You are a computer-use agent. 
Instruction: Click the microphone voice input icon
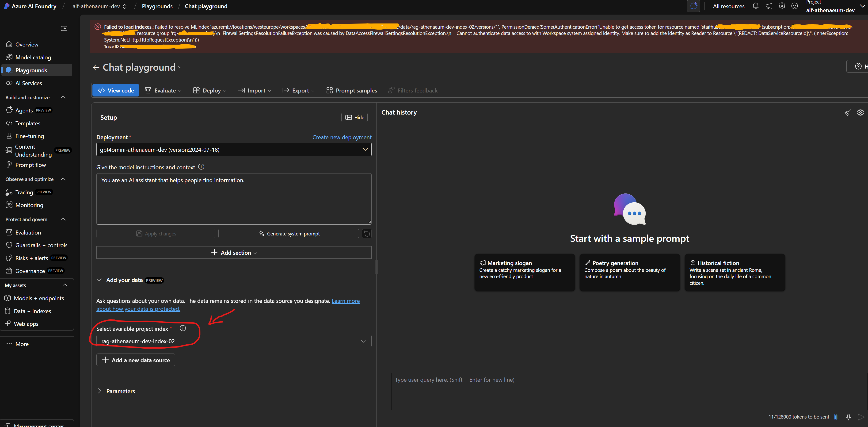(x=849, y=417)
